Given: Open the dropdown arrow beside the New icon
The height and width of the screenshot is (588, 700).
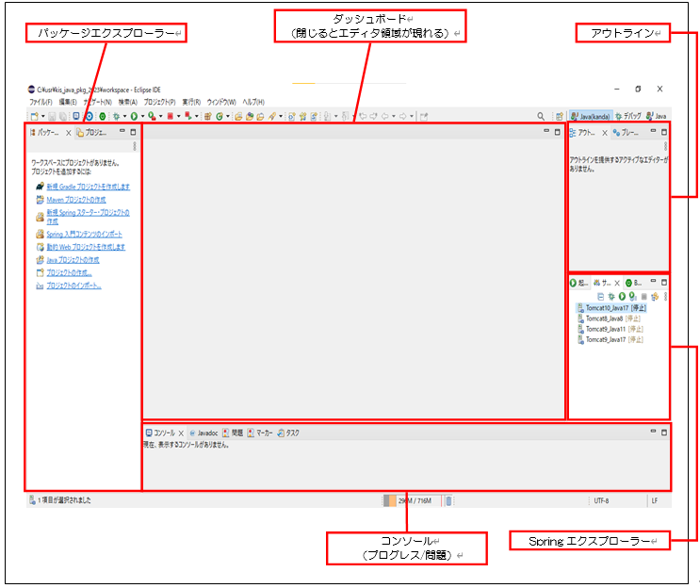Looking at the screenshot, I should (x=42, y=117).
